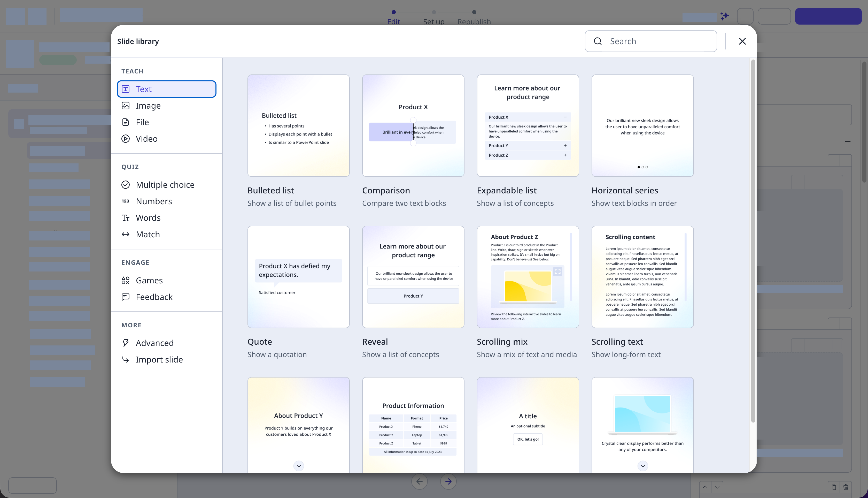This screenshot has height=498, width=868.
Task: Click the Horizontal series title text
Action: [625, 191]
